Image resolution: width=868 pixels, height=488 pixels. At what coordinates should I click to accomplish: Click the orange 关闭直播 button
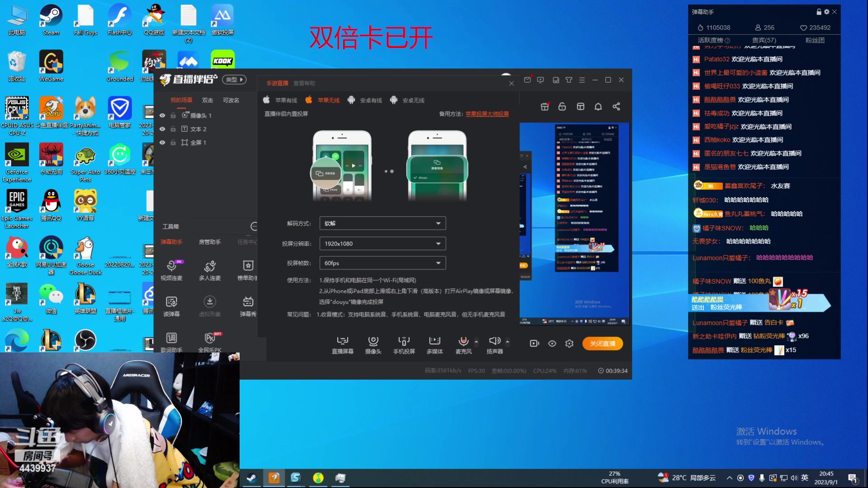coord(602,343)
